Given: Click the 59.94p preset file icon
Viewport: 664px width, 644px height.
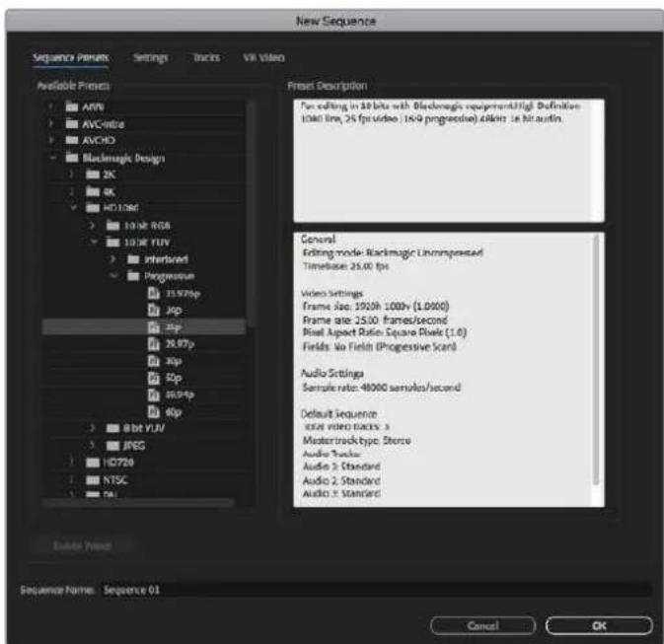Looking at the screenshot, I should click(x=153, y=394).
